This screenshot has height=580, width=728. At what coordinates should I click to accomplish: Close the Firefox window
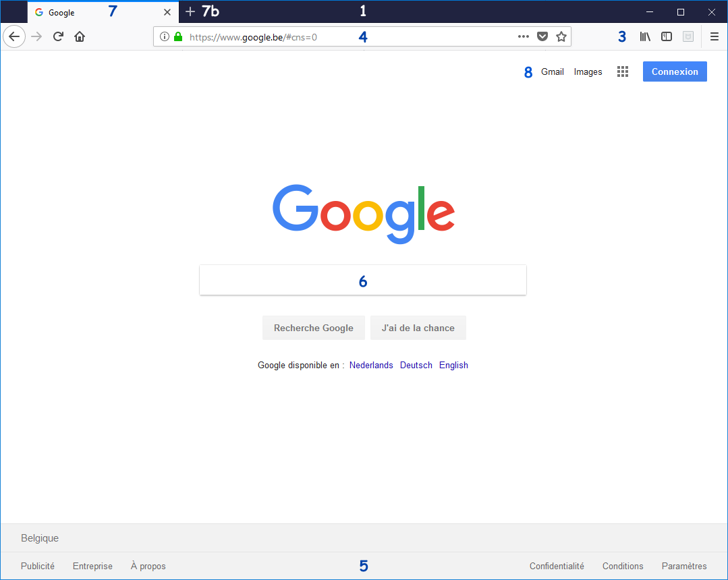pyautogui.click(x=711, y=12)
